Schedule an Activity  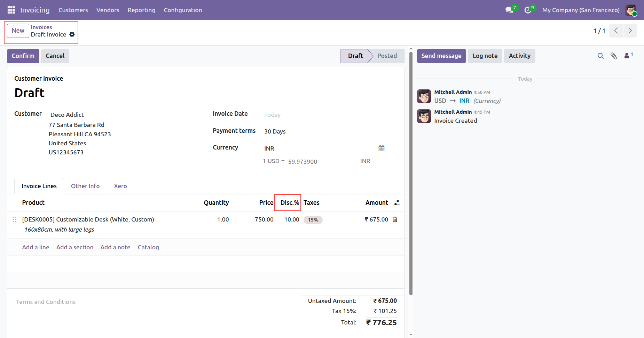coord(519,56)
